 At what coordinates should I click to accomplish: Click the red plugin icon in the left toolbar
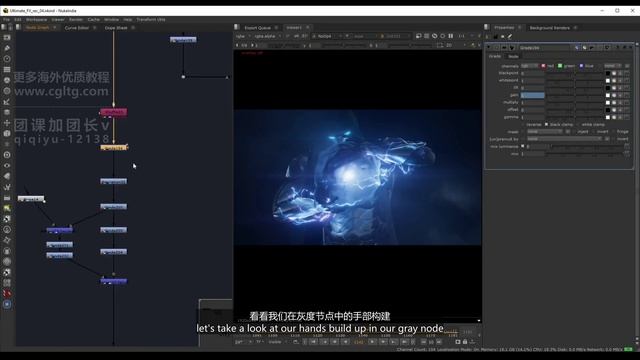[x=7, y=293]
